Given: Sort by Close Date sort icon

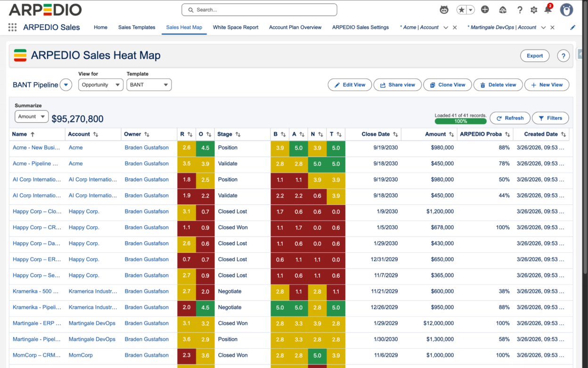Looking at the screenshot, I should point(395,134).
